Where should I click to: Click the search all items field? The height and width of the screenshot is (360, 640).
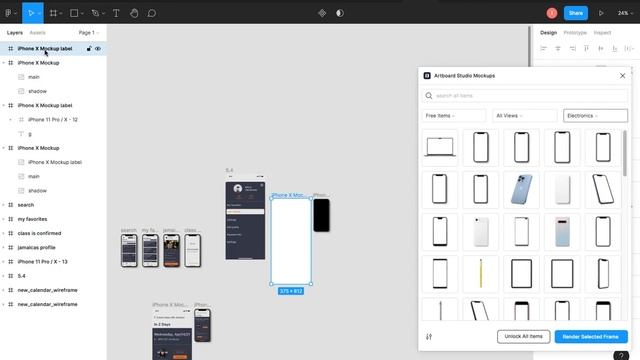(x=525, y=96)
